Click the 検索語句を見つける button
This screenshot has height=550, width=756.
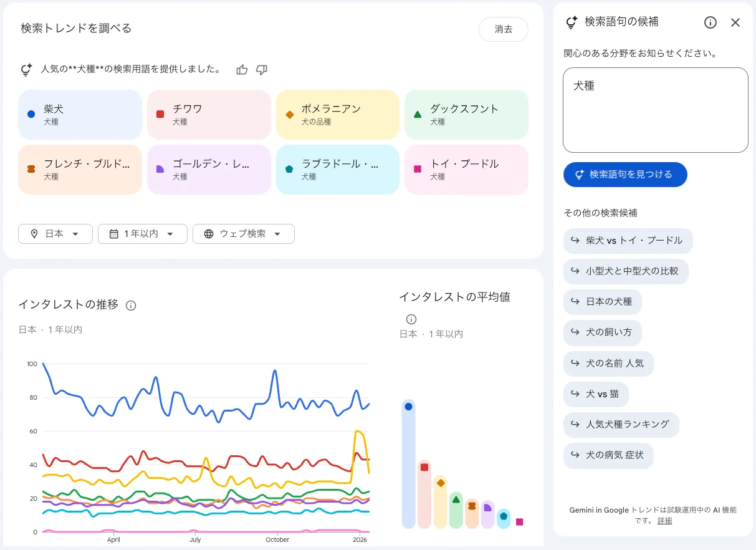click(625, 175)
